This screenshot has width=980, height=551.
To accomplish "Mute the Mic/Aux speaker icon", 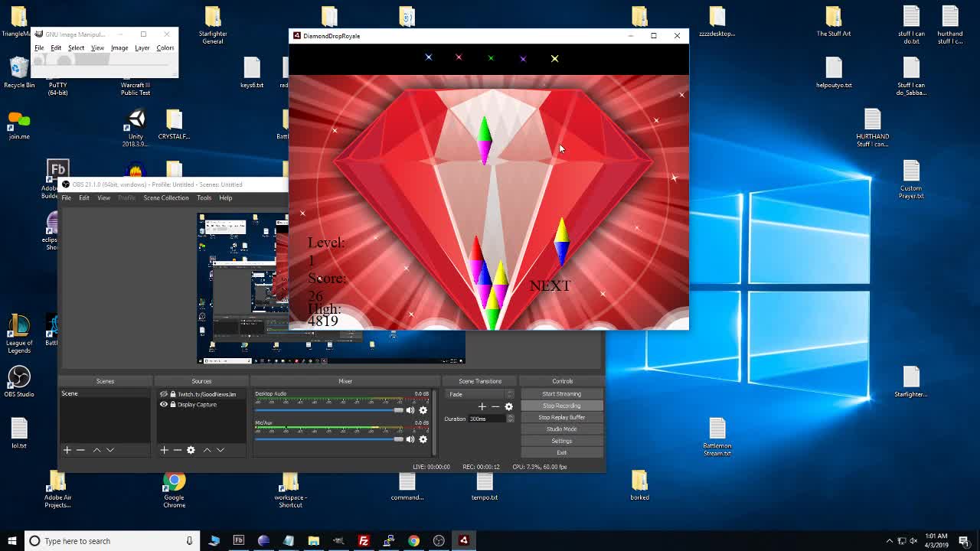I will pos(410,439).
